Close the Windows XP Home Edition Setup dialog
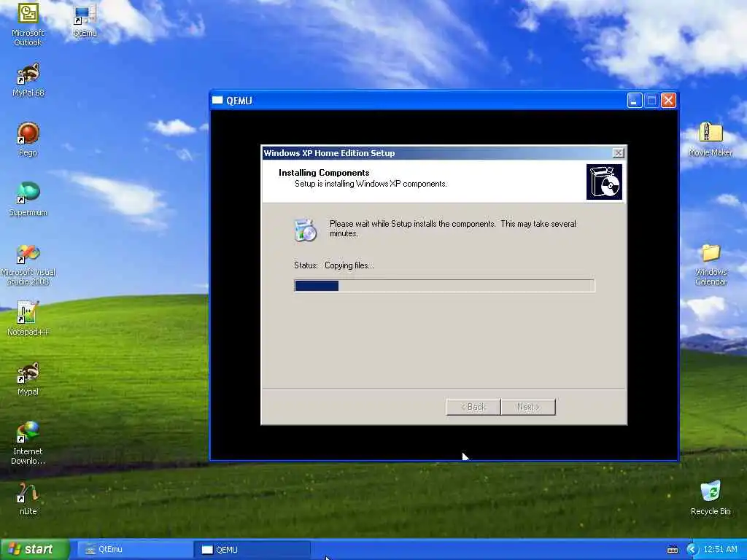Viewport: 747px width, 560px height. pyautogui.click(x=618, y=153)
